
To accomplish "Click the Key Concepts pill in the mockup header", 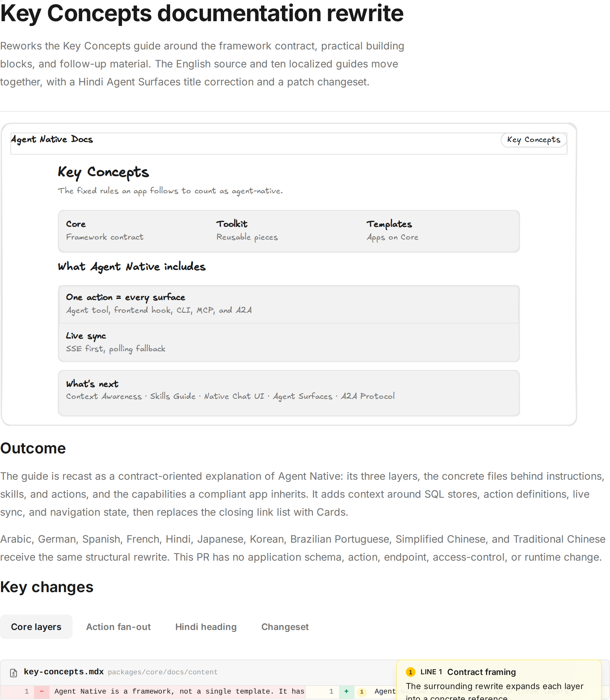I will point(533,140).
